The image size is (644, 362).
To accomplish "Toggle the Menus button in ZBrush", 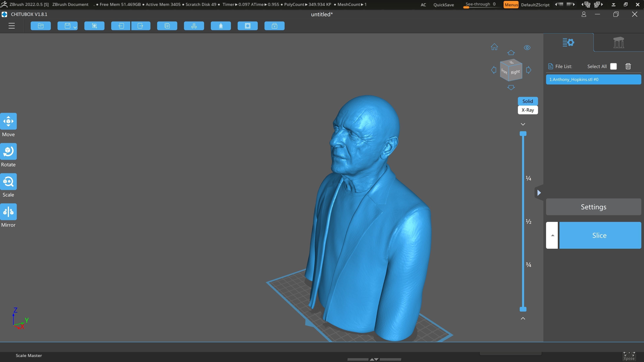I will click(x=511, y=5).
